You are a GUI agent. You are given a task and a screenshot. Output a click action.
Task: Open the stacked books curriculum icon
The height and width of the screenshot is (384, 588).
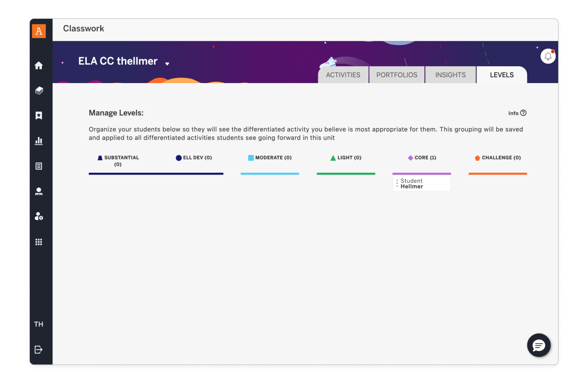pyautogui.click(x=39, y=91)
